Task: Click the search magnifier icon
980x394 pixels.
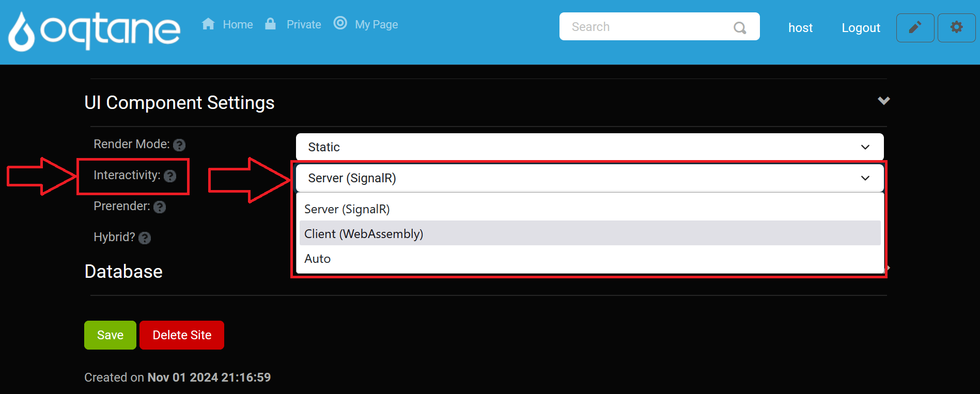Action: point(740,27)
